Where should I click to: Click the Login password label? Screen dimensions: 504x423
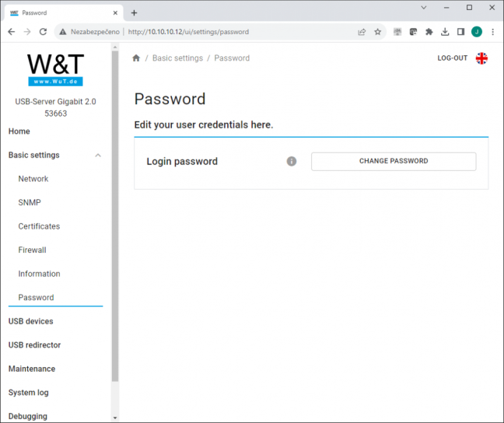[x=182, y=162]
